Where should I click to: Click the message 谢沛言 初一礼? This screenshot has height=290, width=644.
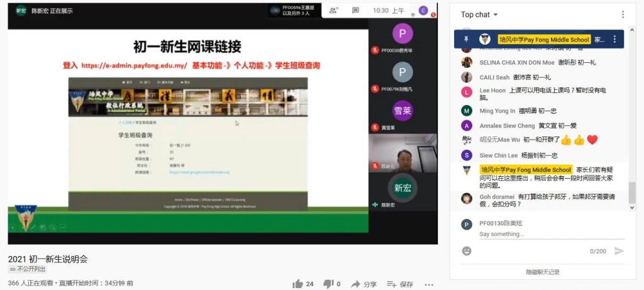pos(532,77)
